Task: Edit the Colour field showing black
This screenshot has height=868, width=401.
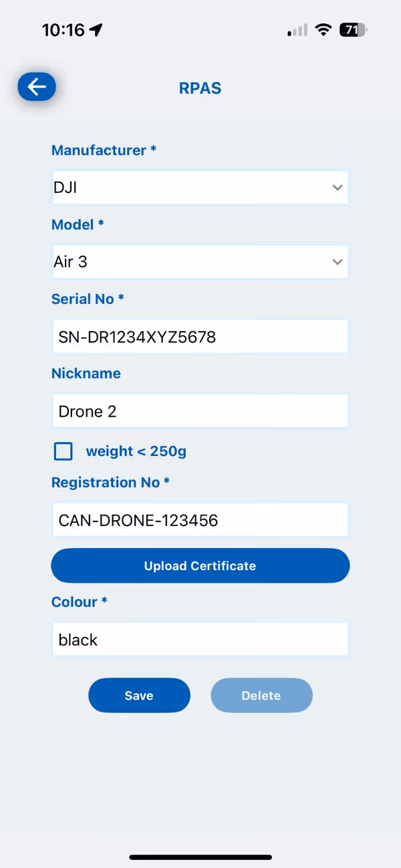Action: (x=200, y=639)
